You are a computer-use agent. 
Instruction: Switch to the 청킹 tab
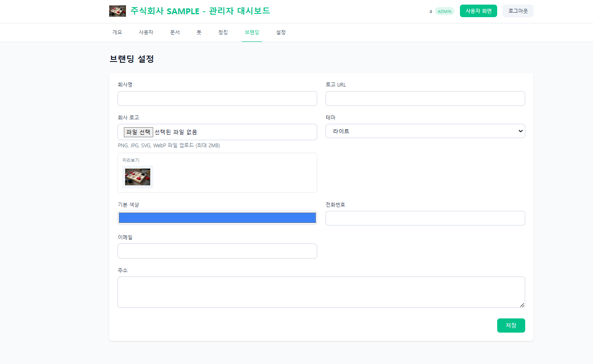[223, 32]
